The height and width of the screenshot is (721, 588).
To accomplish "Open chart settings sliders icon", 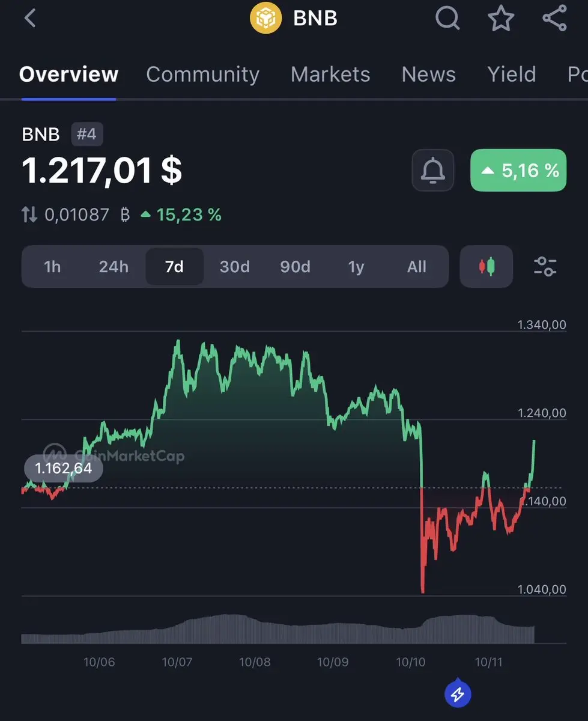I will pyautogui.click(x=545, y=266).
